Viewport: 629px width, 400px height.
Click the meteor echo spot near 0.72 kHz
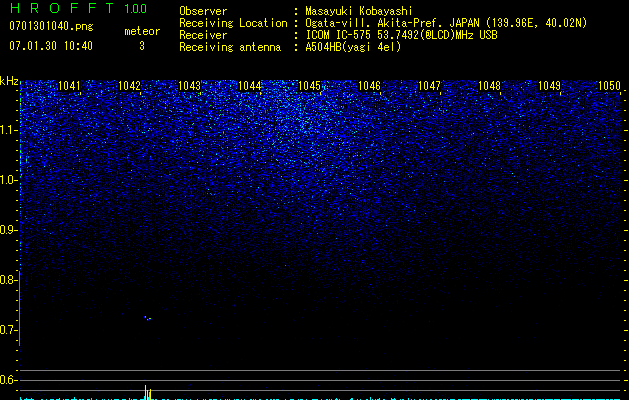[148, 318]
